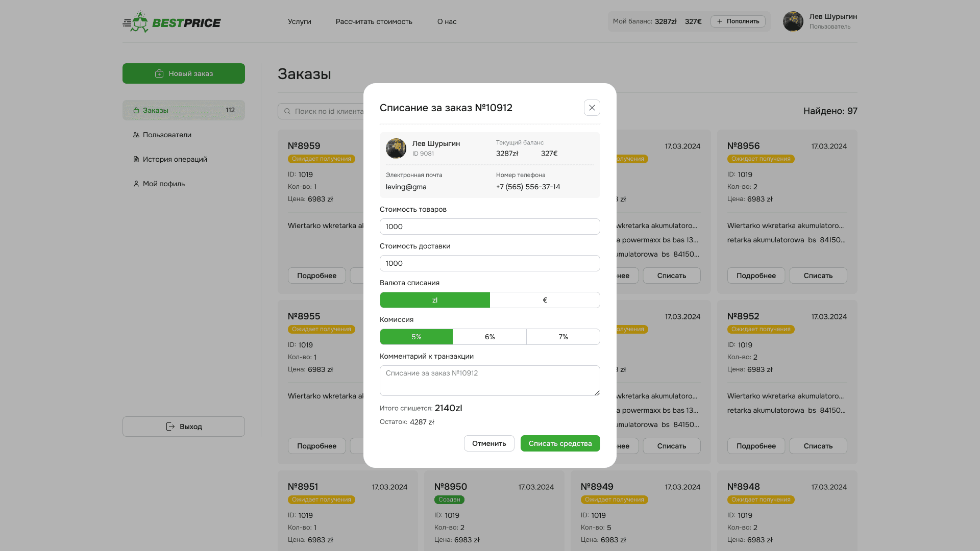Close the write-off dialog with X icon
Screen dimensions: 980x551
point(592,108)
